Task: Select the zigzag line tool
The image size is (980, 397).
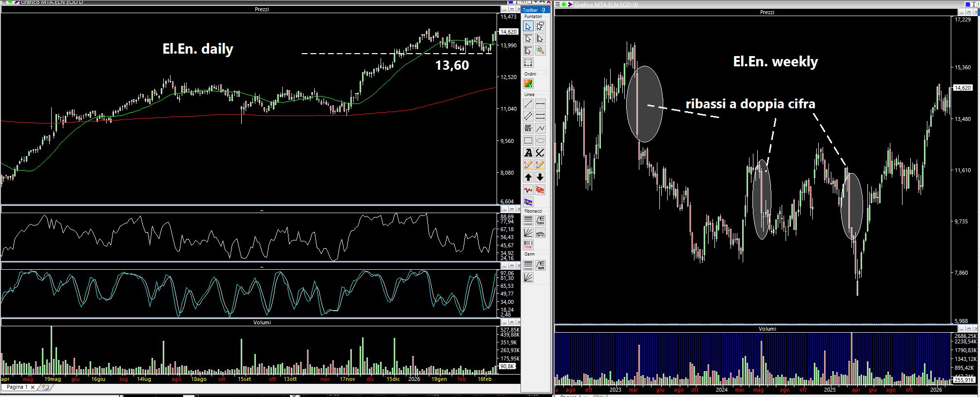Action: point(540,128)
